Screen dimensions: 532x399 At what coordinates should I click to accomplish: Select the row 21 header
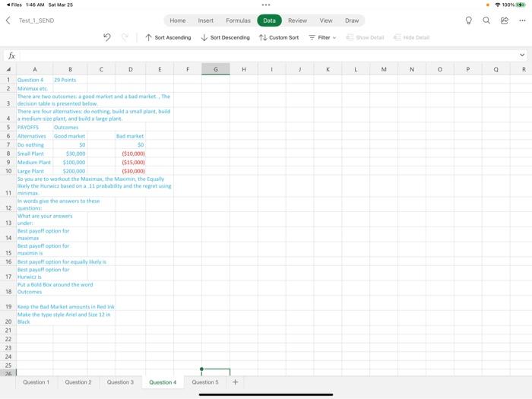click(8, 330)
